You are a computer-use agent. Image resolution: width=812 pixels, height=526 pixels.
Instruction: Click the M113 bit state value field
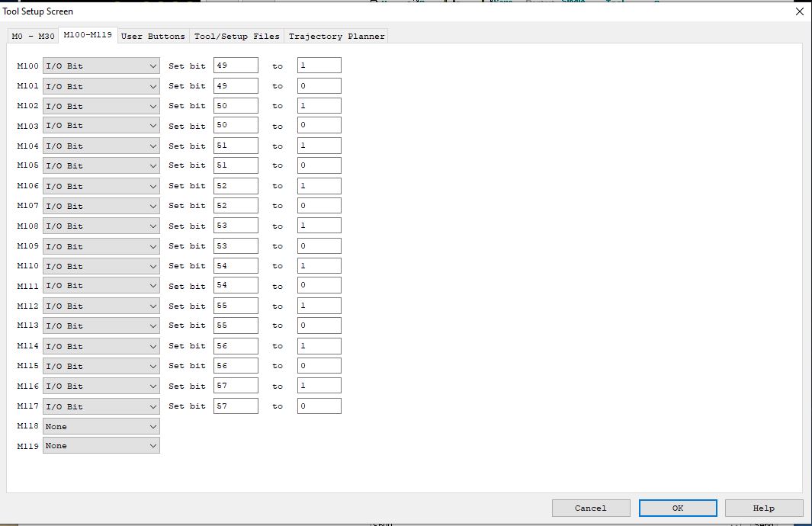click(x=319, y=326)
